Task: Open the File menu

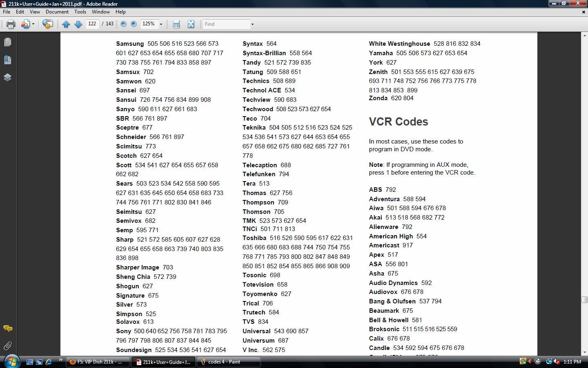Action: coord(7,12)
